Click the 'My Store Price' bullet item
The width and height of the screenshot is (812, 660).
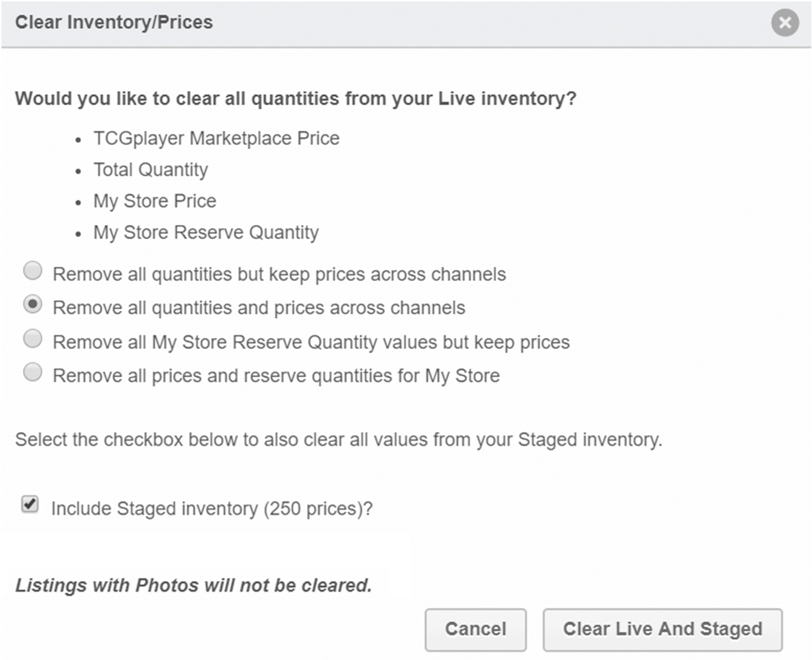point(155,201)
